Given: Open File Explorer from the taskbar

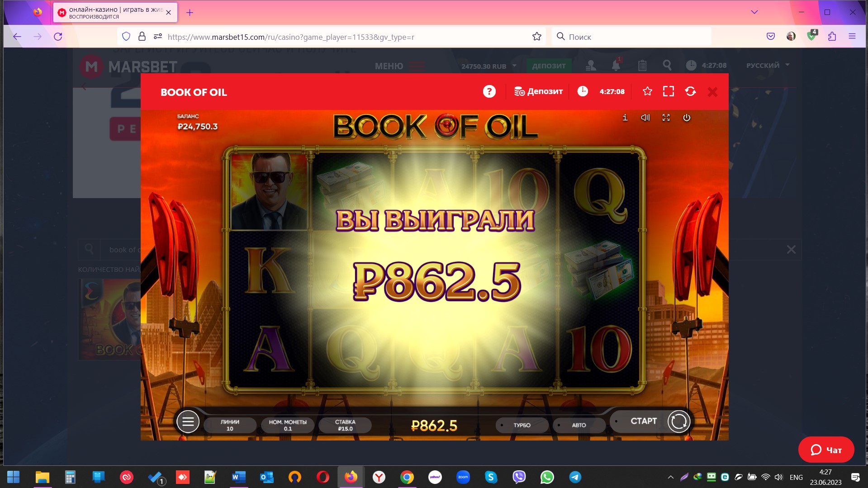Looking at the screenshot, I should click(42, 477).
